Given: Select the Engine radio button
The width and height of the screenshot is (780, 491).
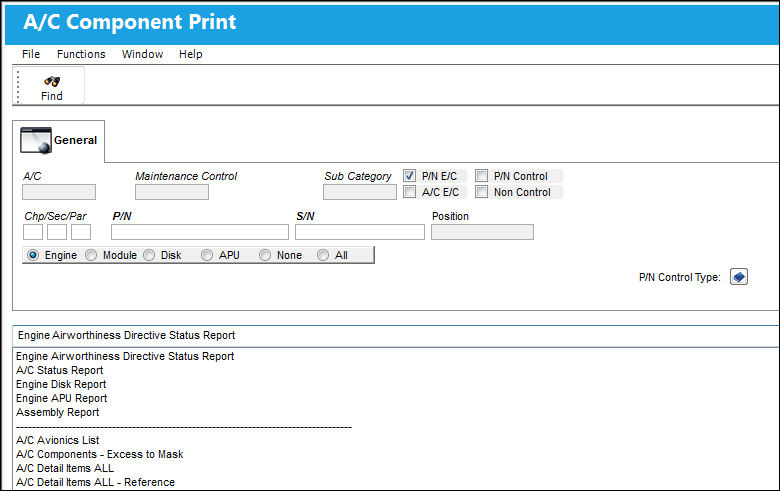Looking at the screenshot, I should [33, 255].
